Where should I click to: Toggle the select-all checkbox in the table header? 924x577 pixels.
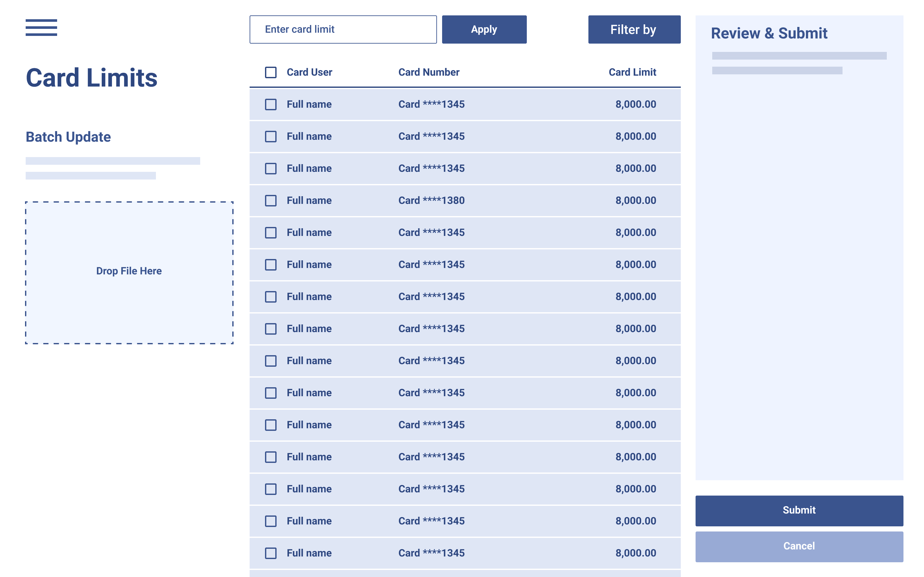(x=270, y=72)
